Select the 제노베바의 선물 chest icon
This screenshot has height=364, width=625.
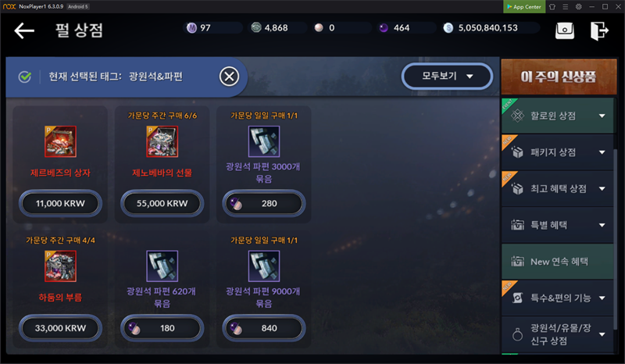point(162,141)
